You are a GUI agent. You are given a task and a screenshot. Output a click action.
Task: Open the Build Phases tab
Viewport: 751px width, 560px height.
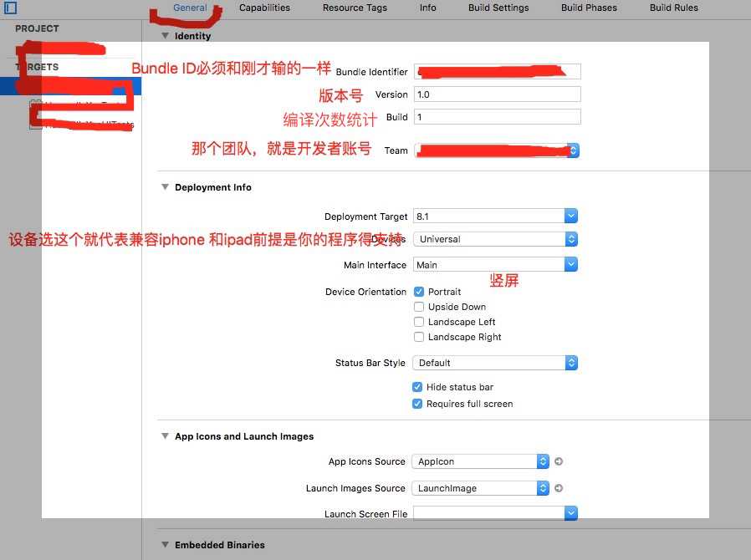pyautogui.click(x=589, y=8)
